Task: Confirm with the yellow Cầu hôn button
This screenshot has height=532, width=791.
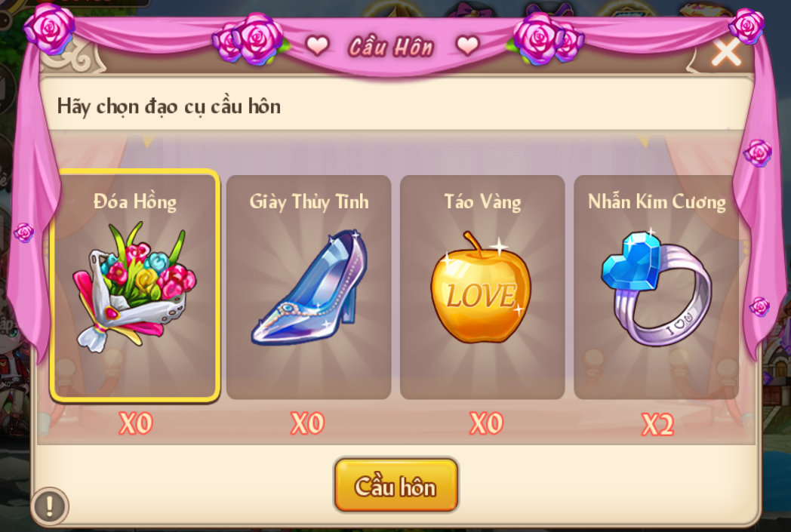Action: click(x=396, y=485)
